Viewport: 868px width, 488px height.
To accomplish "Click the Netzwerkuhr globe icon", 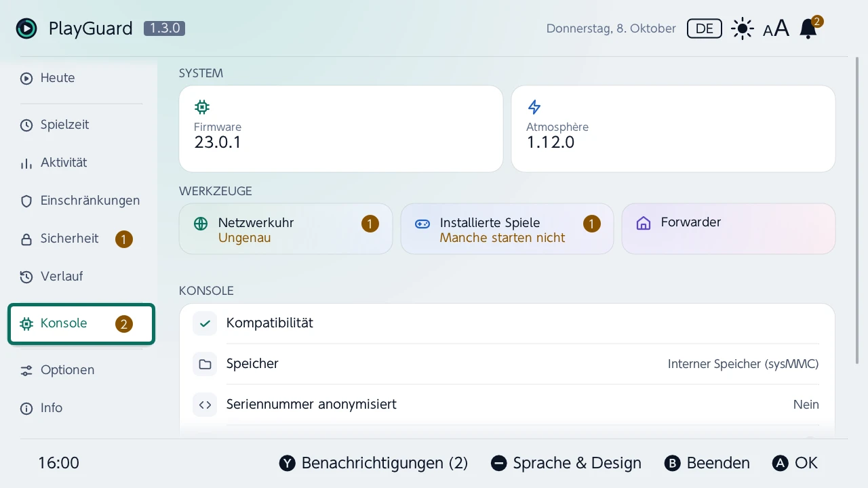I will pos(201,224).
